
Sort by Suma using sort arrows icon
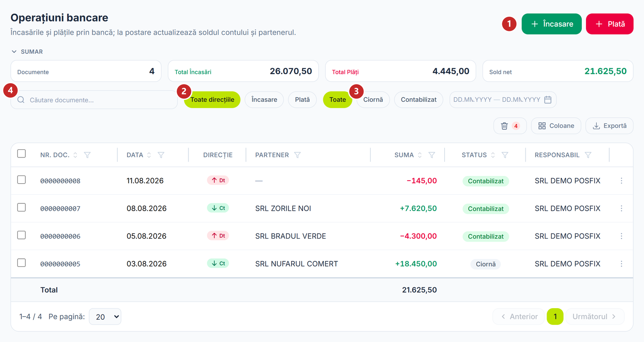pos(420,155)
